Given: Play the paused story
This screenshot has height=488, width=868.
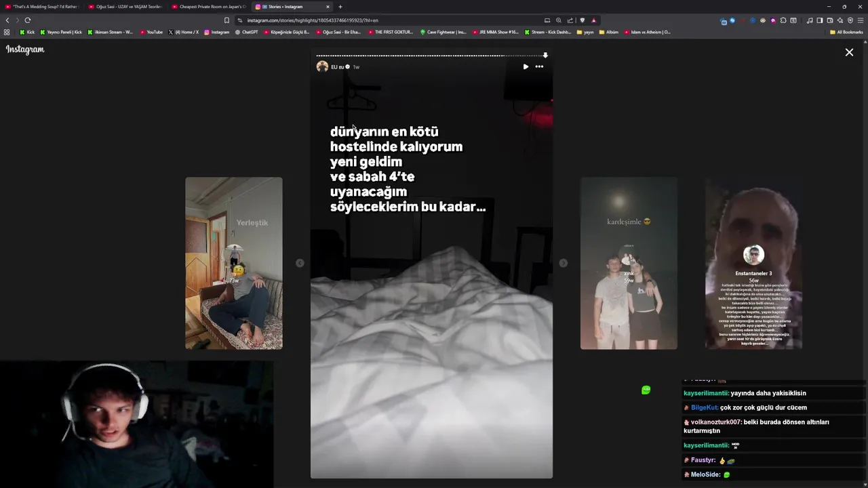Looking at the screenshot, I should click(526, 66).
